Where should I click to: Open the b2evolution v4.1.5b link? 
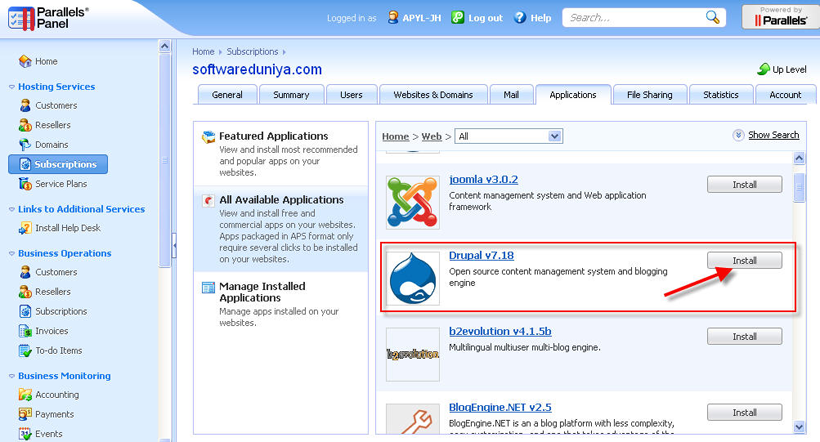pos(500,332)
